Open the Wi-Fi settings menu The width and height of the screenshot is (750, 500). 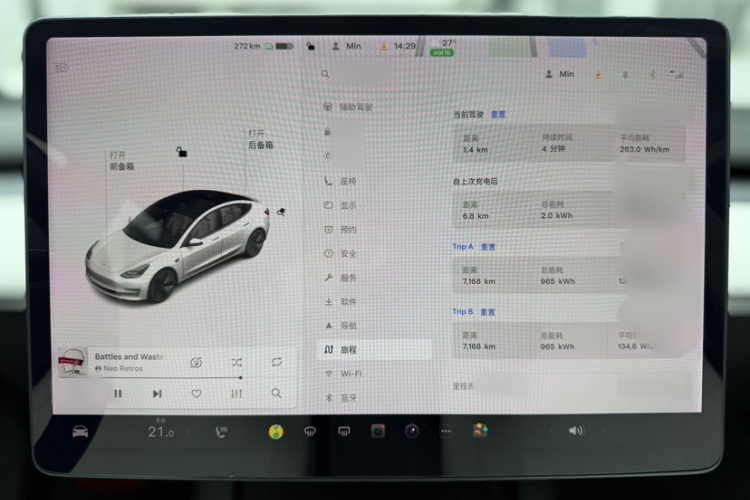click(343, 374)
